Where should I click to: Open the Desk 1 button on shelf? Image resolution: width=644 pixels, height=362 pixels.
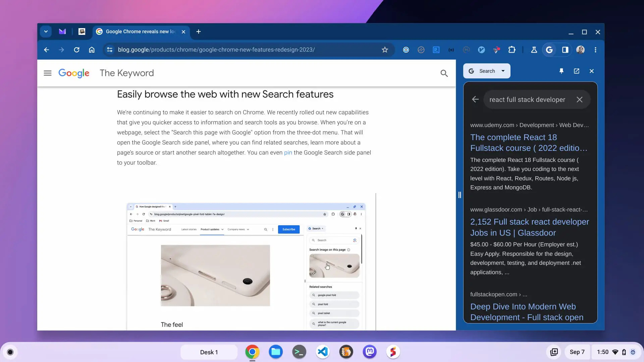point(209,352)
